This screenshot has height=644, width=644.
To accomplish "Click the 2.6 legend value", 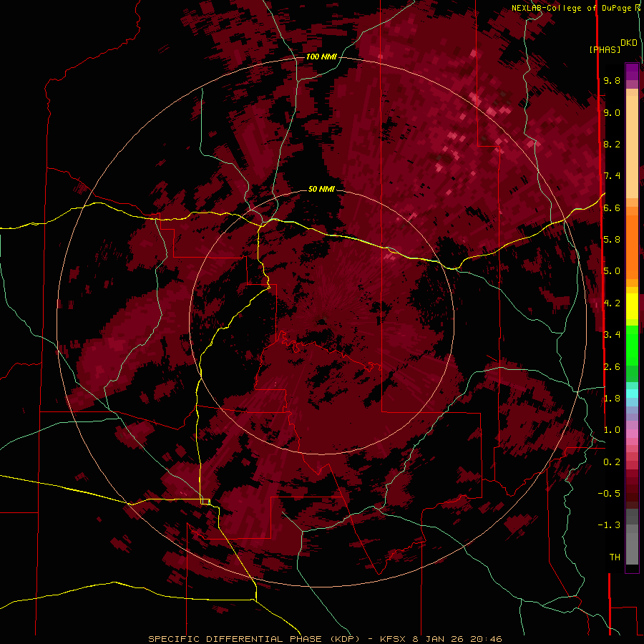I will tap(612, 367).
